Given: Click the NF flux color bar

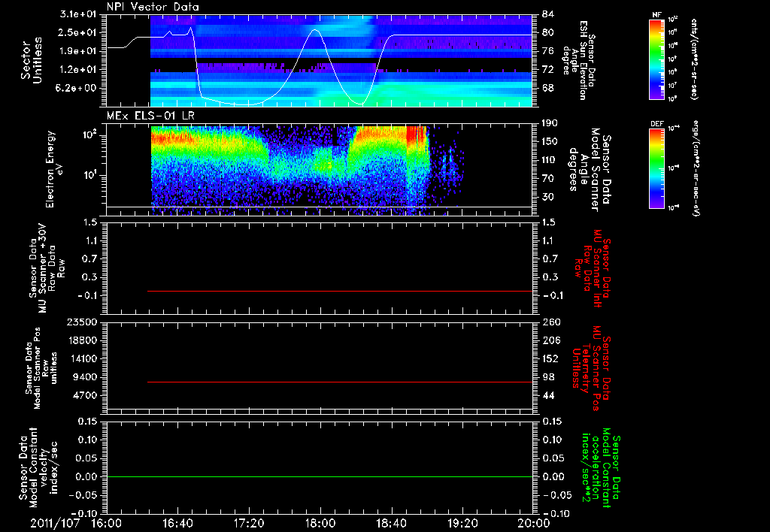Looking at the screenshot, I should [657, 59].
